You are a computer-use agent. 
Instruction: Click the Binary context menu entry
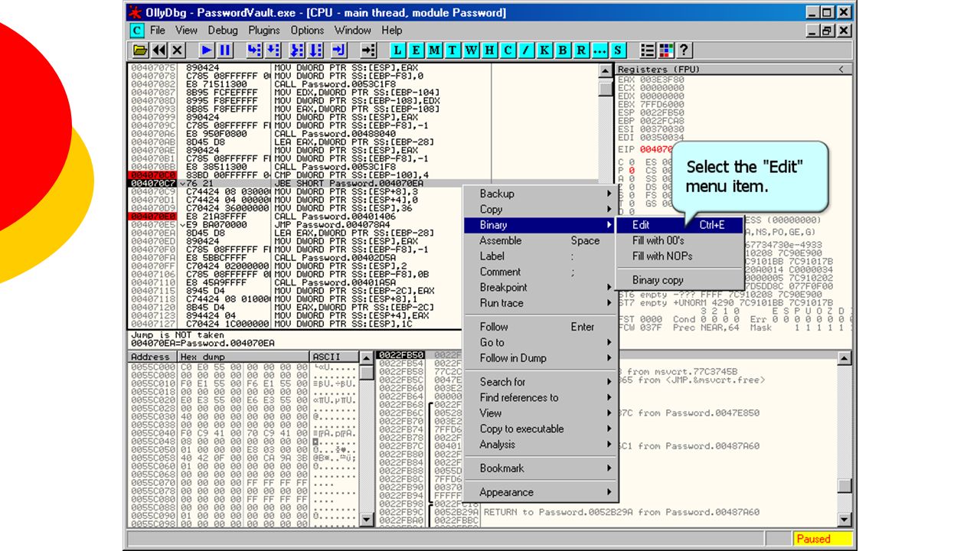point(541,225)
